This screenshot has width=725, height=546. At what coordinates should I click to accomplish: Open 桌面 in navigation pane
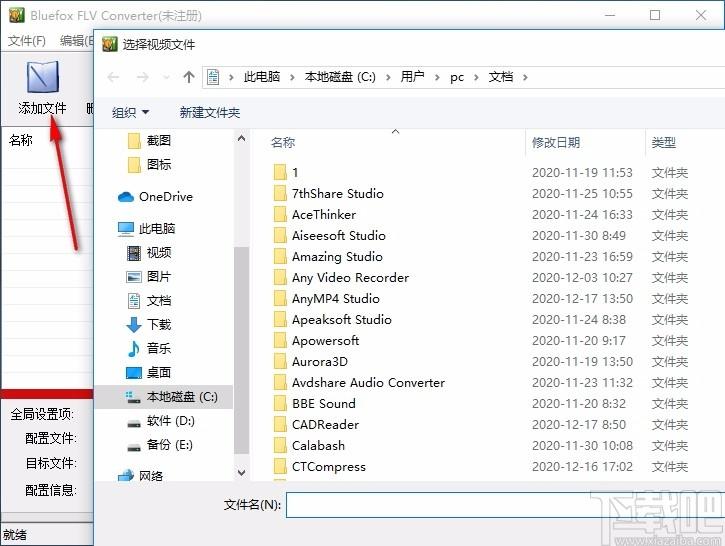[x=149, y=372]
